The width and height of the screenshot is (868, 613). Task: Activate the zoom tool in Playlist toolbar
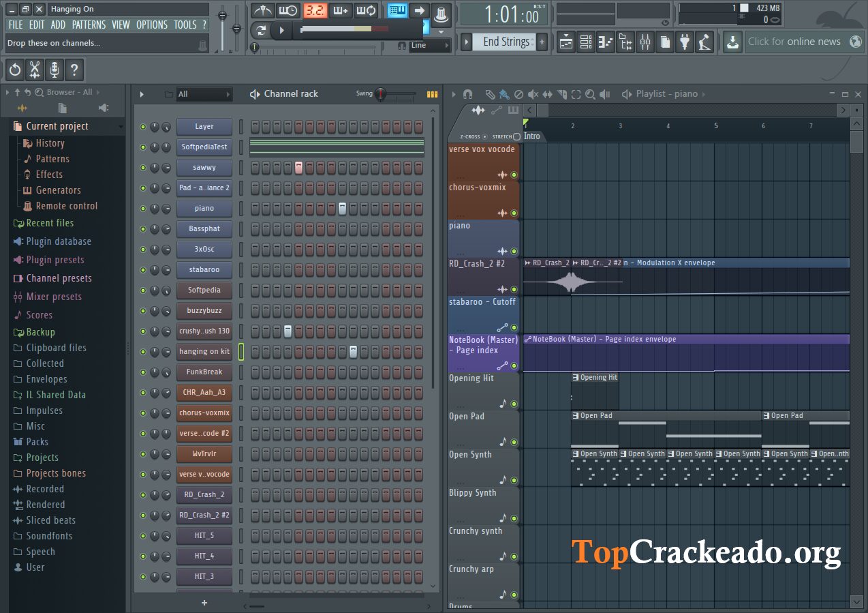[590, 94]
